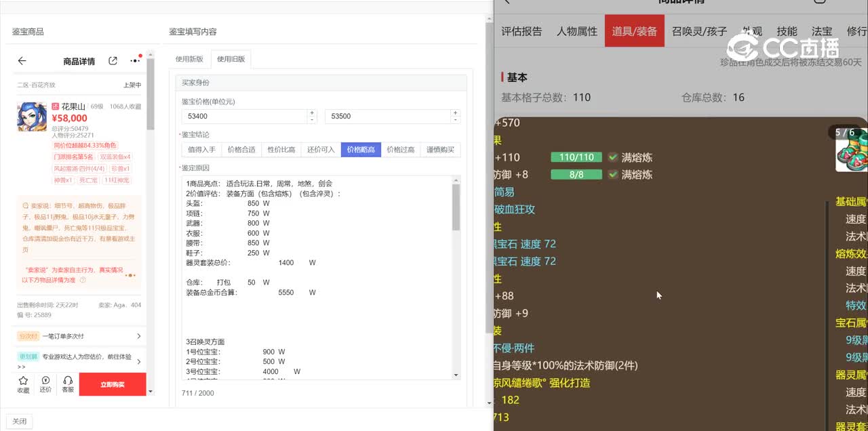Click the share icon beside 商品详情
Viewport: 868px width, 431px height.
(113, 61)
